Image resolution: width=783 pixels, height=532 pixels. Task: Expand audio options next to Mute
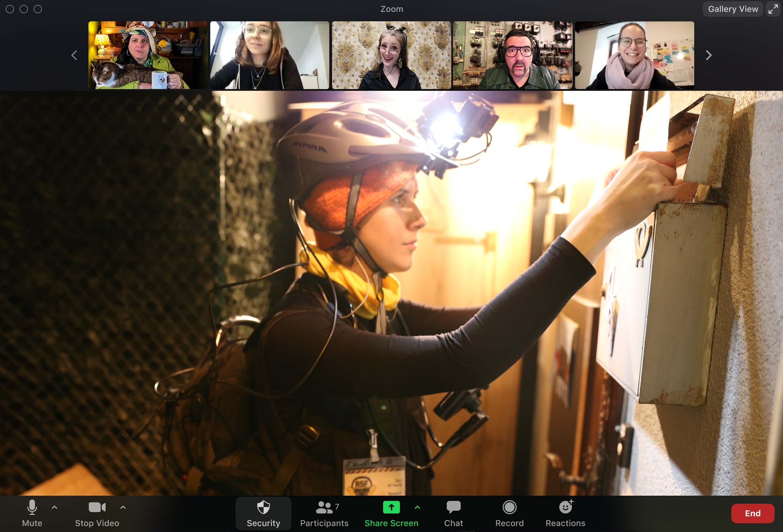tap(55, 507)
